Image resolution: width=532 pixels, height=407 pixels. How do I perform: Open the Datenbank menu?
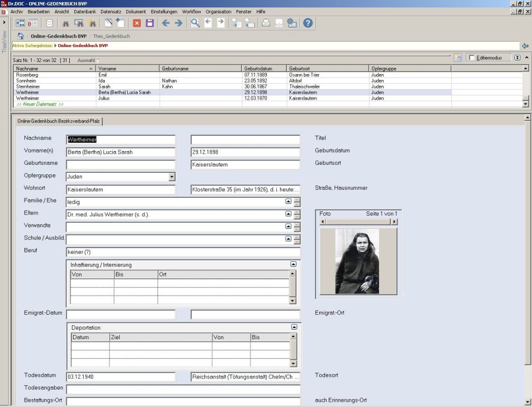click(x=85, y=12)
